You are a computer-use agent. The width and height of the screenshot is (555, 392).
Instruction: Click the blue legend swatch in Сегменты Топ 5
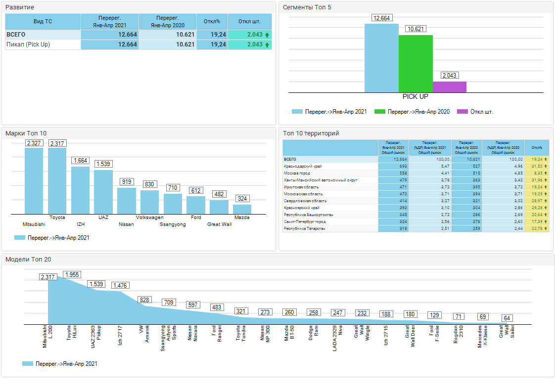[297, 112]
